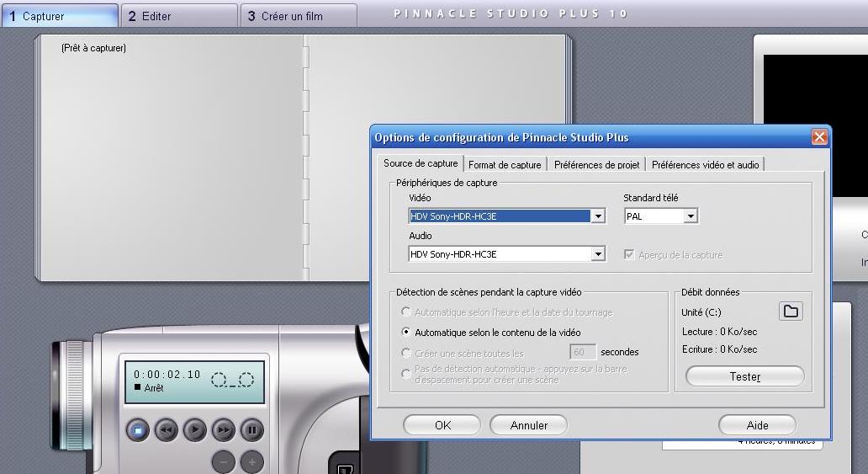Click the 'Lecture : 0 Ko/sec' value
Image resolution: width=868 pixels, height=474 pixels.
coord(720,332)
